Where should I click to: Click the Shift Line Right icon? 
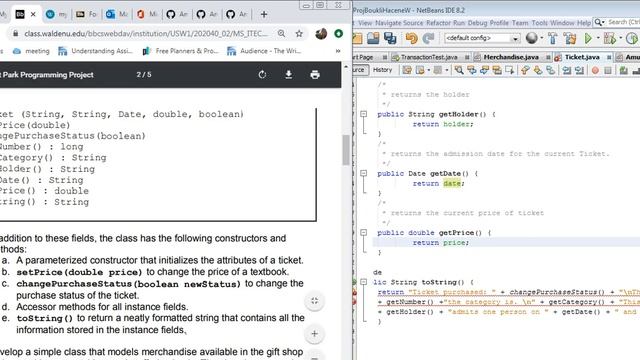579,70
